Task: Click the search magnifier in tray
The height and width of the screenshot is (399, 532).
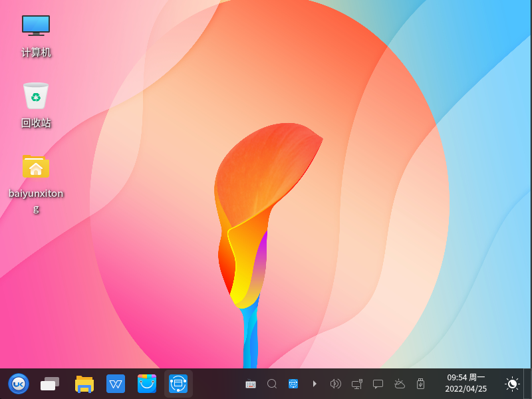Action: 272,384
